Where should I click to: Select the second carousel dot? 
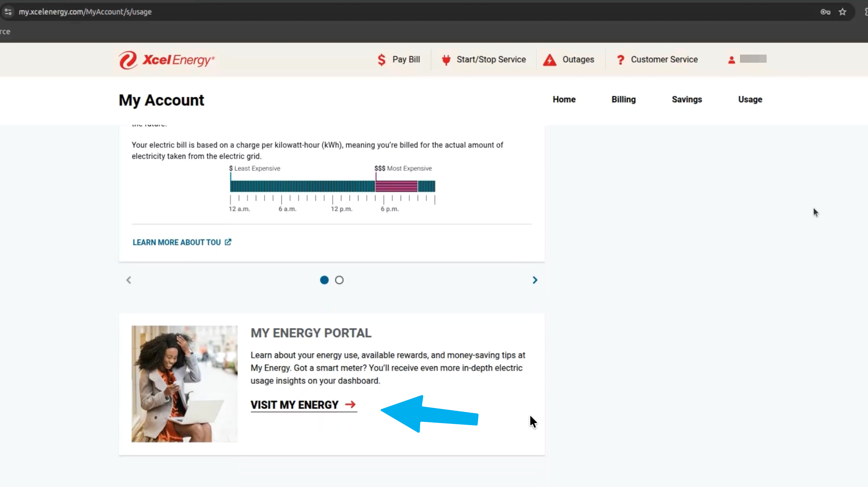[x=339, y=280]
